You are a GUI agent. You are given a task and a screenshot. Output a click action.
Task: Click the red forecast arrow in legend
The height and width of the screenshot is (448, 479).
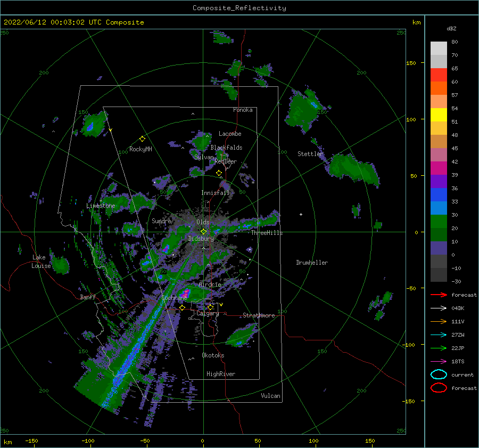(x=439, y=295)
